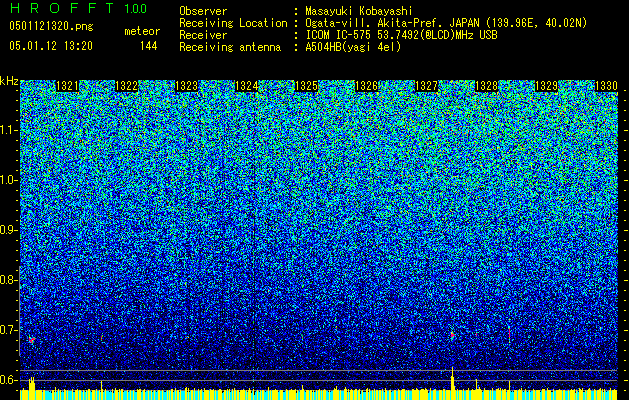Click the meteor count value 144

[148, 46]
